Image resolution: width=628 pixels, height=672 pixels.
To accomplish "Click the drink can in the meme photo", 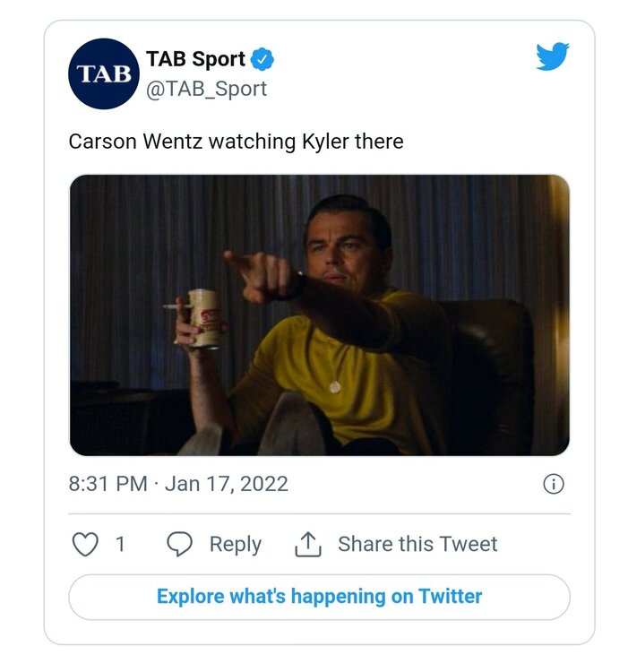I will point(203,317).
